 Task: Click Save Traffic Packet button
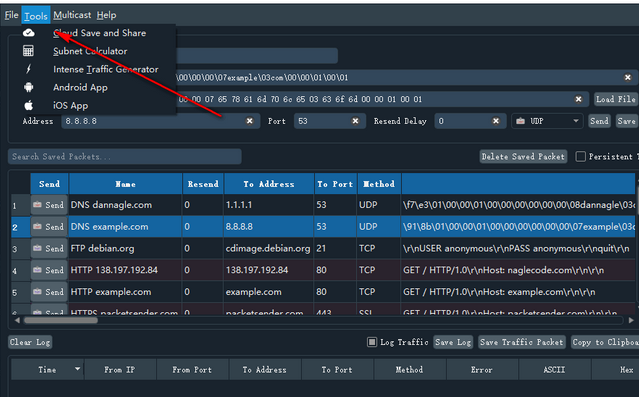(522, 342)
